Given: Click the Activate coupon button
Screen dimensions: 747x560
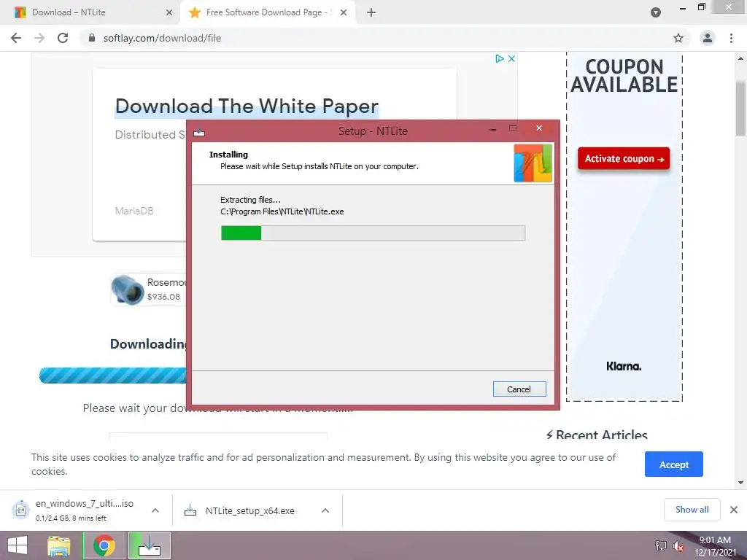Looking at the screenshot, I should coord(624,158).
